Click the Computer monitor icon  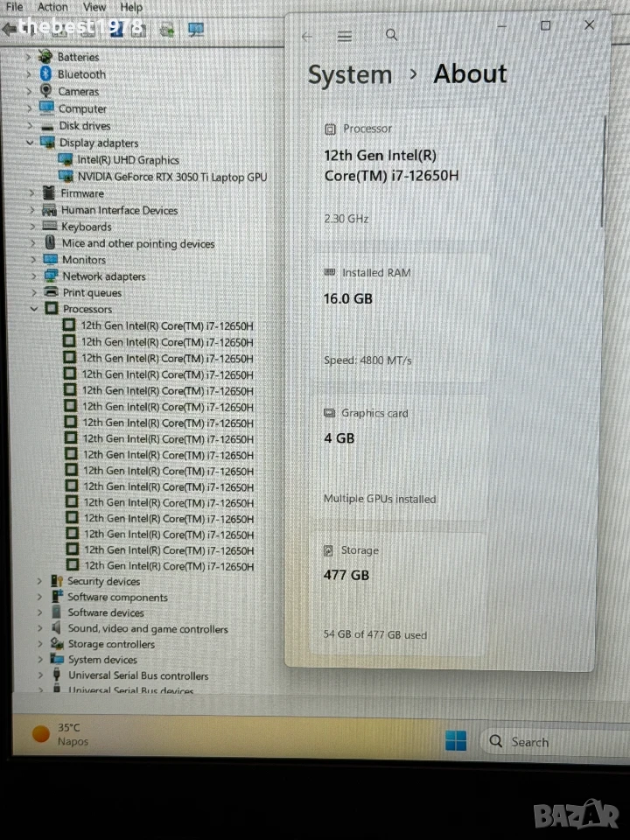pos(46,108)
